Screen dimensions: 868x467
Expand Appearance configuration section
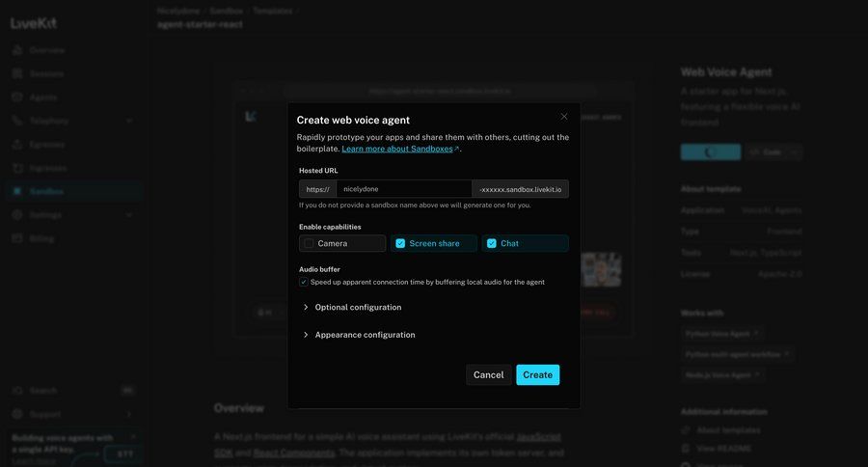click(360, 335)
